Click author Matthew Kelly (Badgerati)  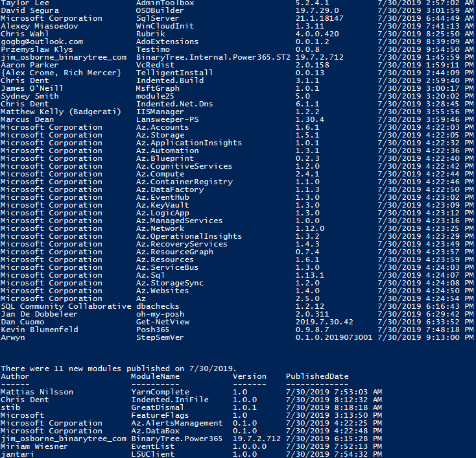[61, 112]
